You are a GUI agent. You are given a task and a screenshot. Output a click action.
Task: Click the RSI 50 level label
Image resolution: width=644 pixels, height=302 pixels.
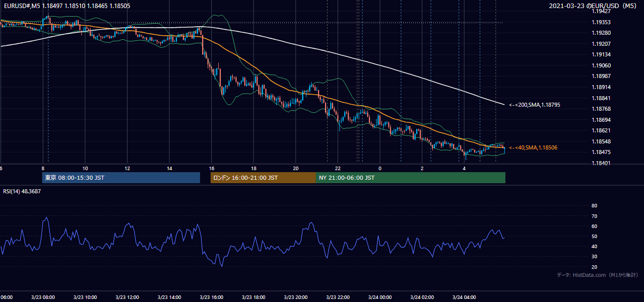coord(594,236)
